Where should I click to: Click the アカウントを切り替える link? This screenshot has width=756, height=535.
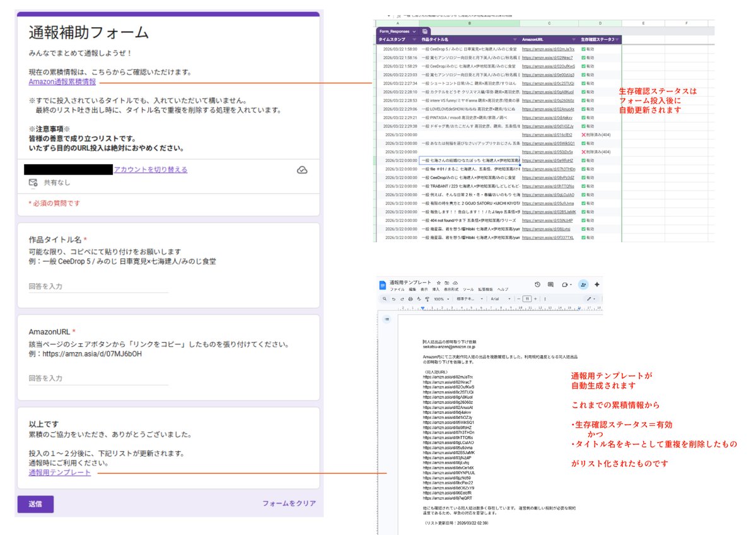click(151, 169)
